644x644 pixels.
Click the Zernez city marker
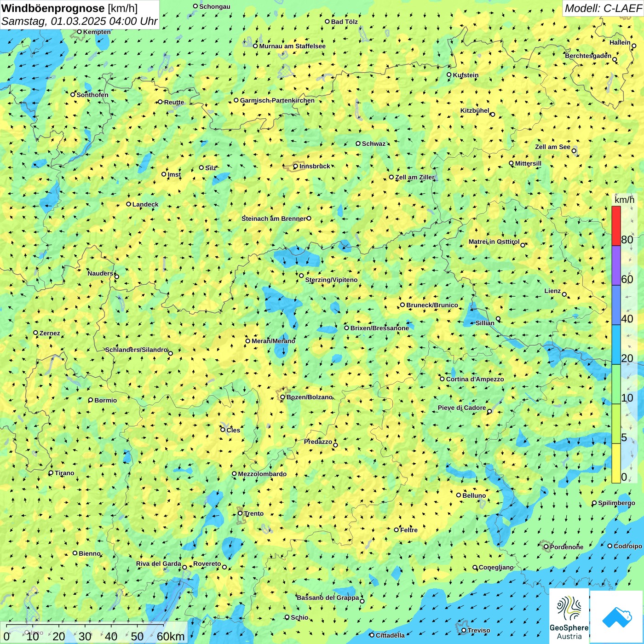tap(35, 333)
